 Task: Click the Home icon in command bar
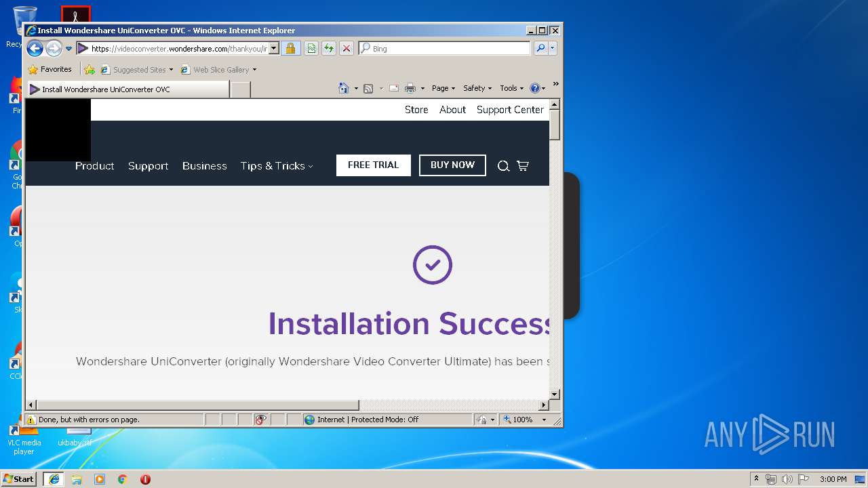pos(344,88)
